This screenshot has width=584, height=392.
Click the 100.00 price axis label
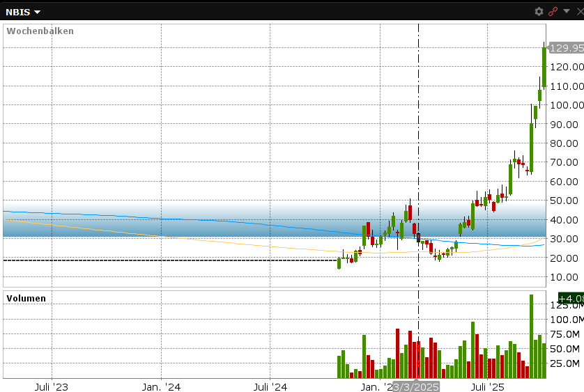coord(567,105)
